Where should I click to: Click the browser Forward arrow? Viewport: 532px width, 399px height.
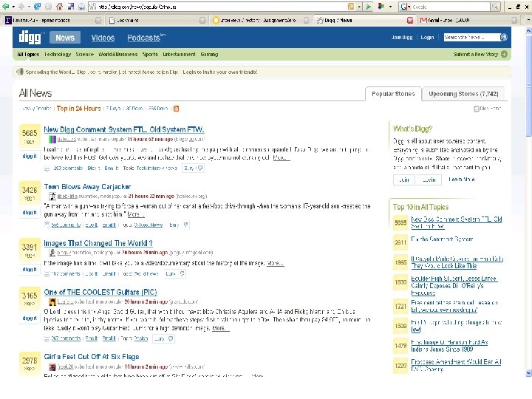[x=21, y=7]
